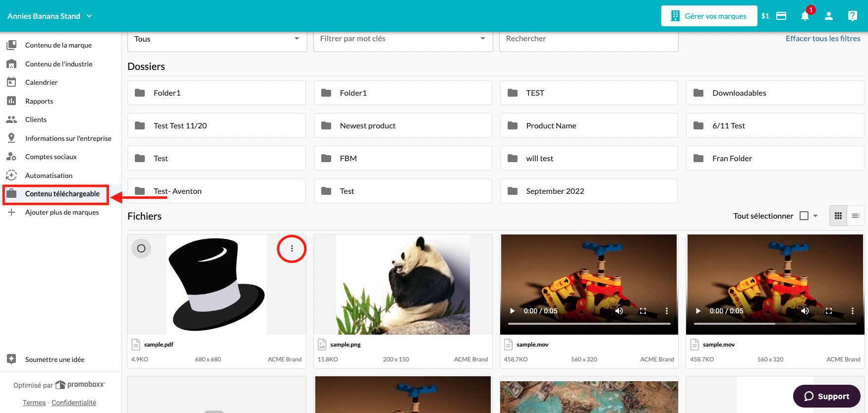Screen dimensions: 868x413
Task: Seek on second sample.mov progress bar
Action: [775, 324]
